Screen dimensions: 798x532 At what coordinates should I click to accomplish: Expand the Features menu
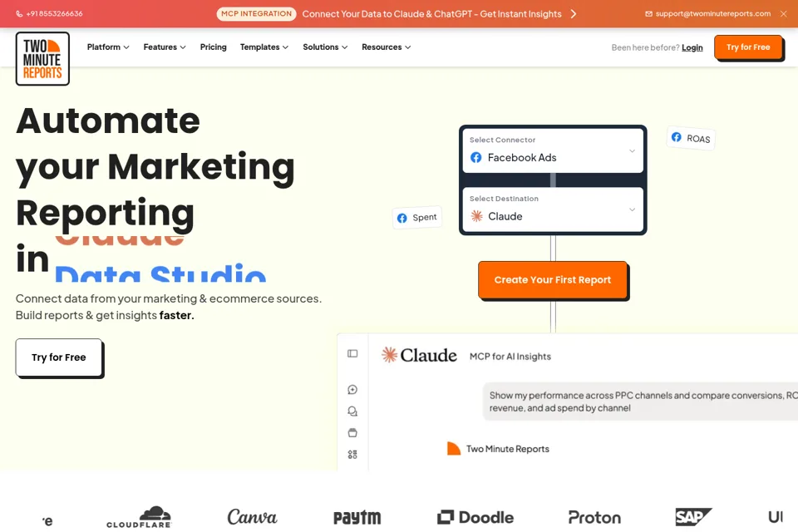165,47
